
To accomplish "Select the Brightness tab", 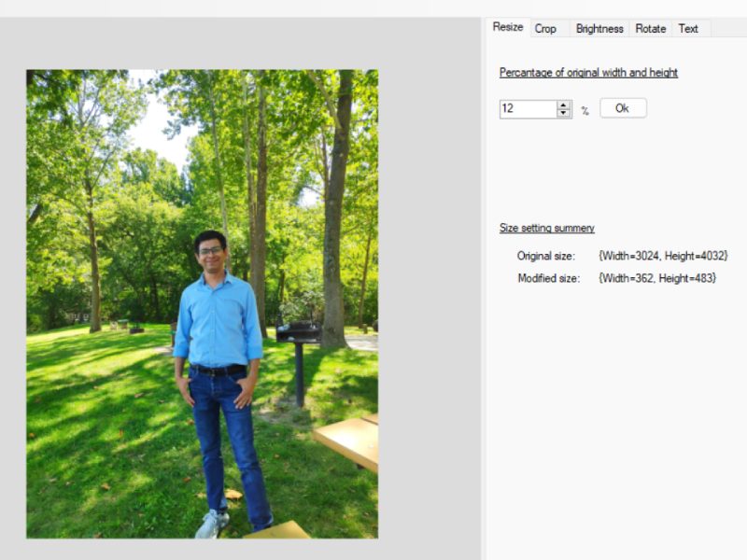I will click(x=599, y=29).
